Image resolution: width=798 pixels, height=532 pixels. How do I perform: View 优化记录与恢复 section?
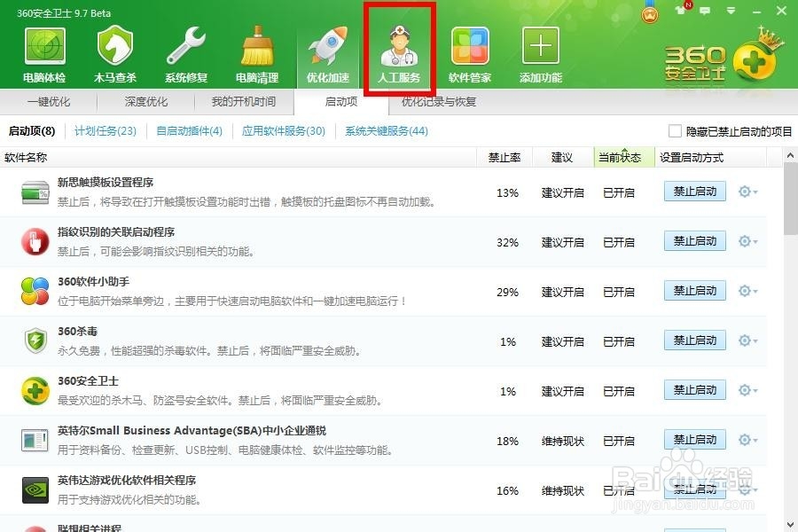tap(439, 101)
